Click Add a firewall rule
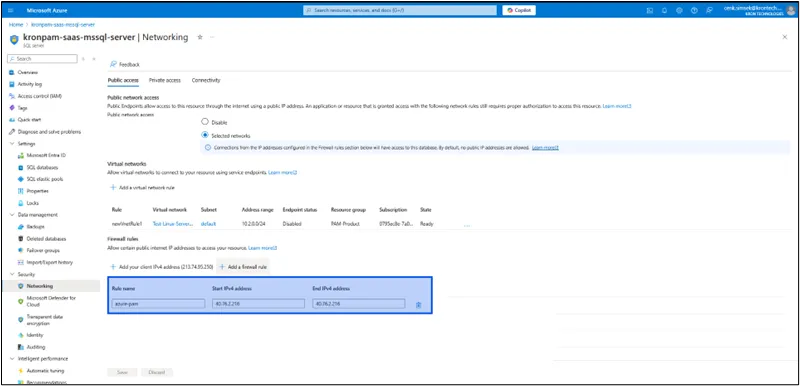800x386 pixels. (243, 267)
